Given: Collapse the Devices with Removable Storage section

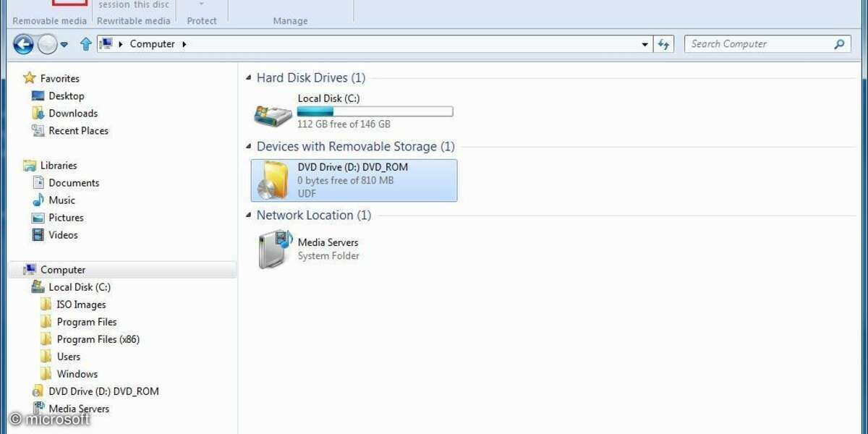Looking at the screenshot, I should coord(249,146).
